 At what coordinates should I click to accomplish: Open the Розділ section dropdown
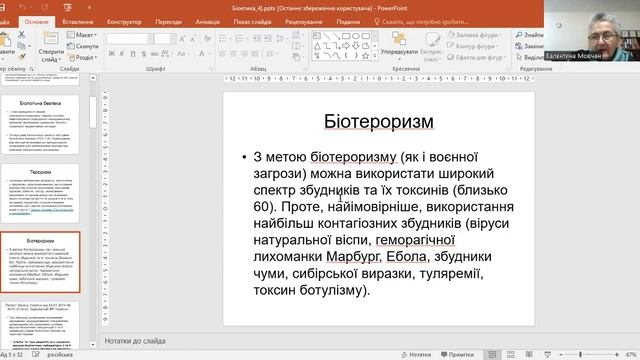pyautogui.click(x=82, y=58)
